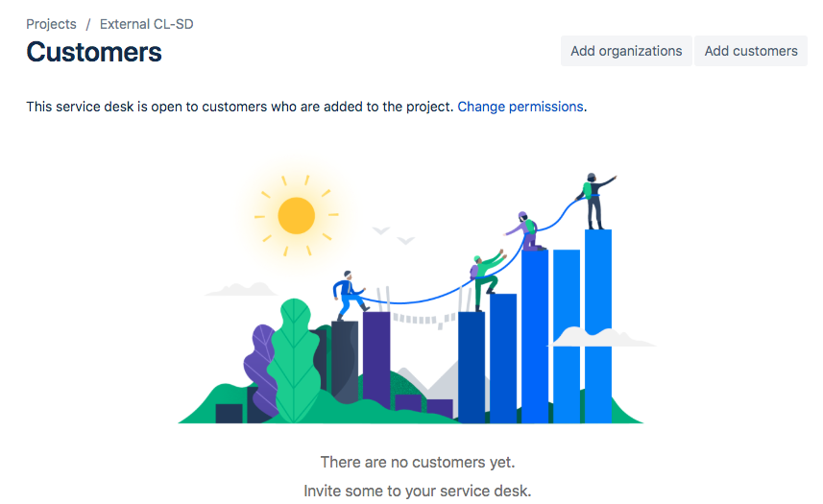Click the hanging rope bridge between bars
The image size is (823, 504).
[x=424, y=319]
